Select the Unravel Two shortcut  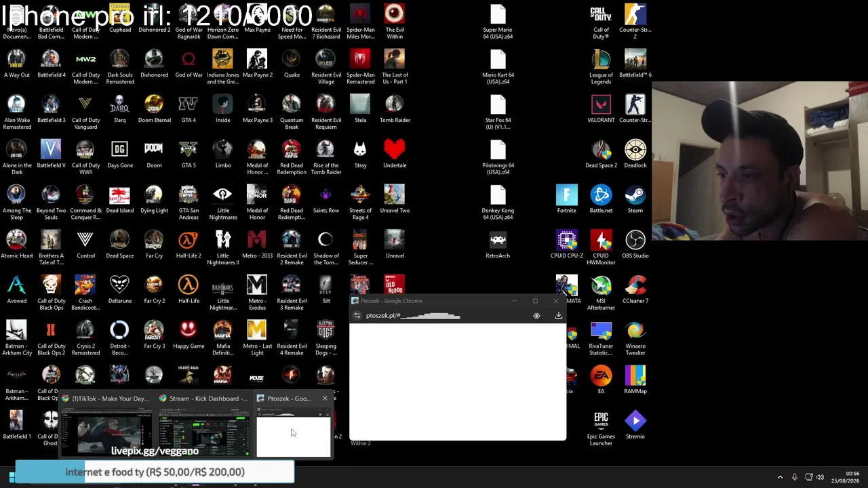[395, 199]
